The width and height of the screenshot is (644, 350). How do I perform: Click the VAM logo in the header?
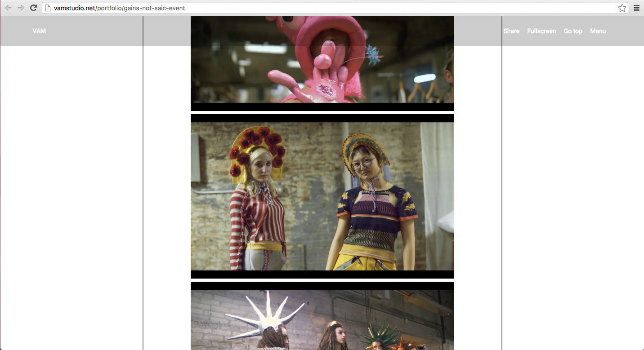(39, 31)
